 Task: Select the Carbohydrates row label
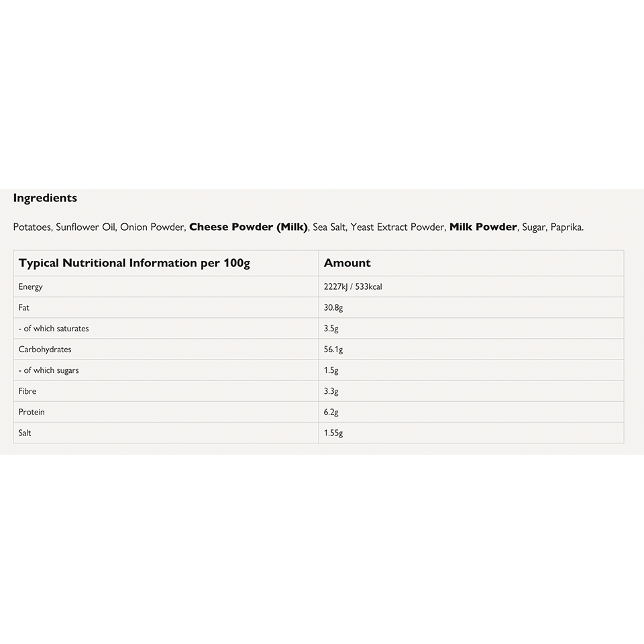(x=45, y=350)
